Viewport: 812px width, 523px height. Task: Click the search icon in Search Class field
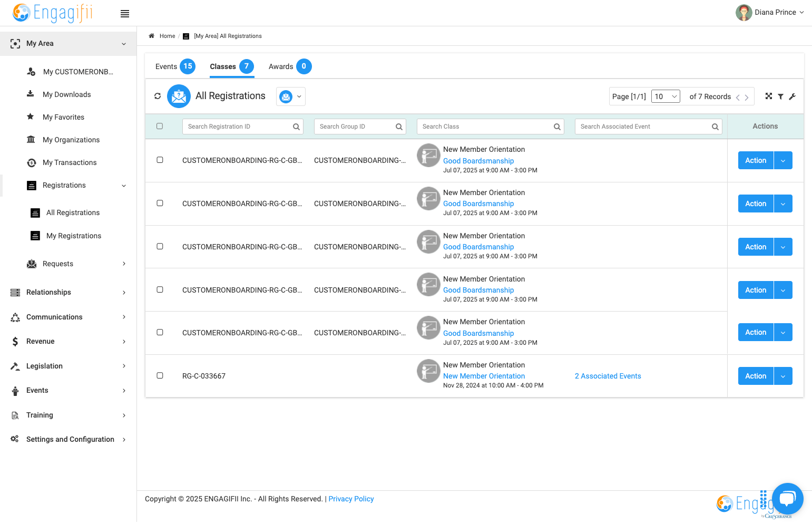[557, 127]
